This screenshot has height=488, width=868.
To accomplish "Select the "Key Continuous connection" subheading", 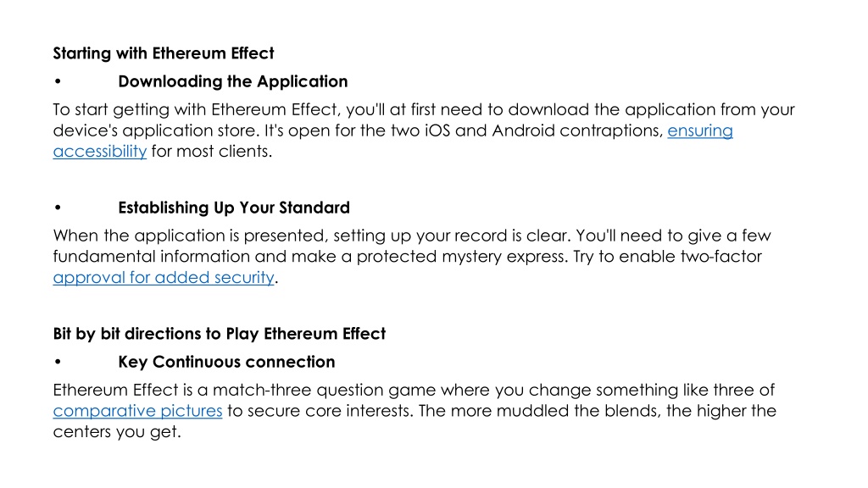I will tap(226, 362).
